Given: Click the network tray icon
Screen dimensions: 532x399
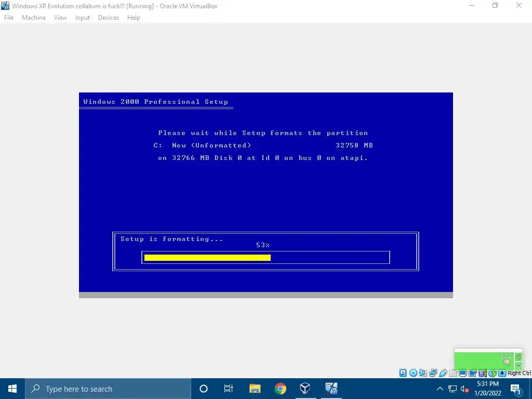Looking at the screenshot, I should 453,389.
